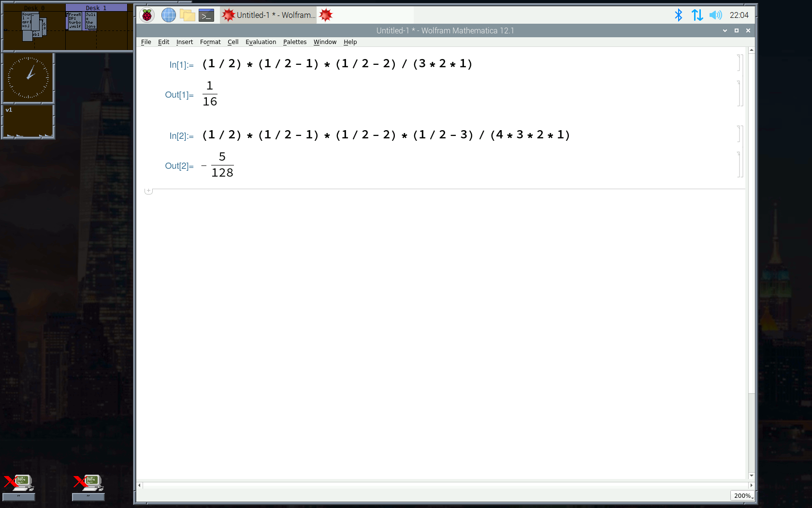Launch the terminal from the taskbar
The width and height of the screenshot is (812, 508).
[x=206, y=15]
